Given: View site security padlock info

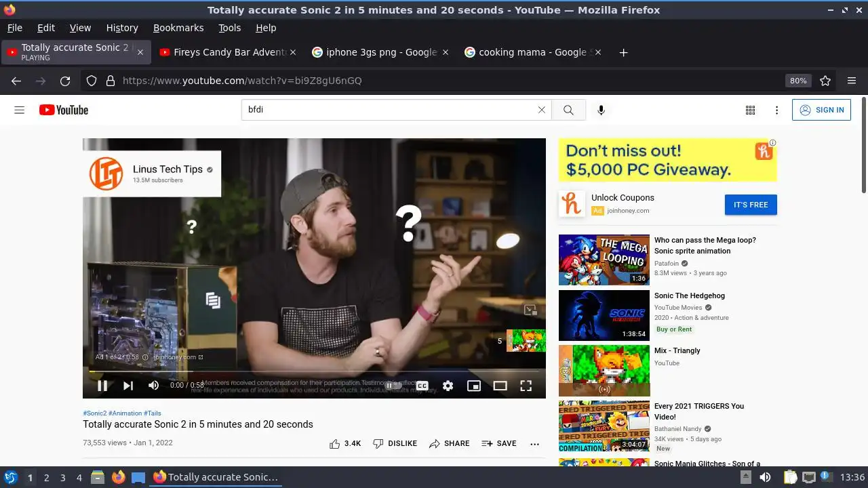Looking at the screenshot, I should (110, 81).
